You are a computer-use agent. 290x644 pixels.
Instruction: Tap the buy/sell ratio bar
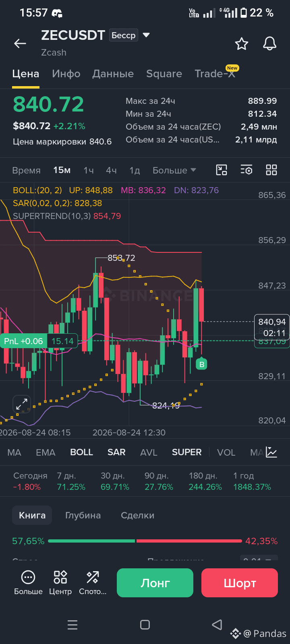145,541
